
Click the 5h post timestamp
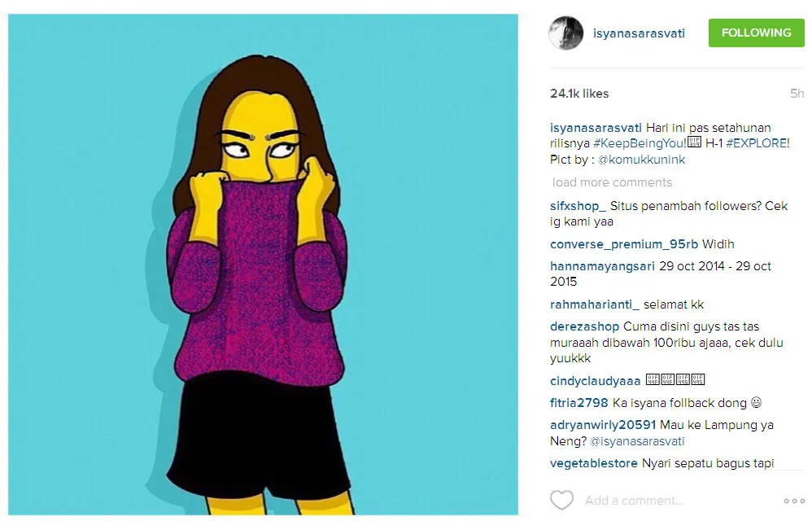tap(797, 94)
